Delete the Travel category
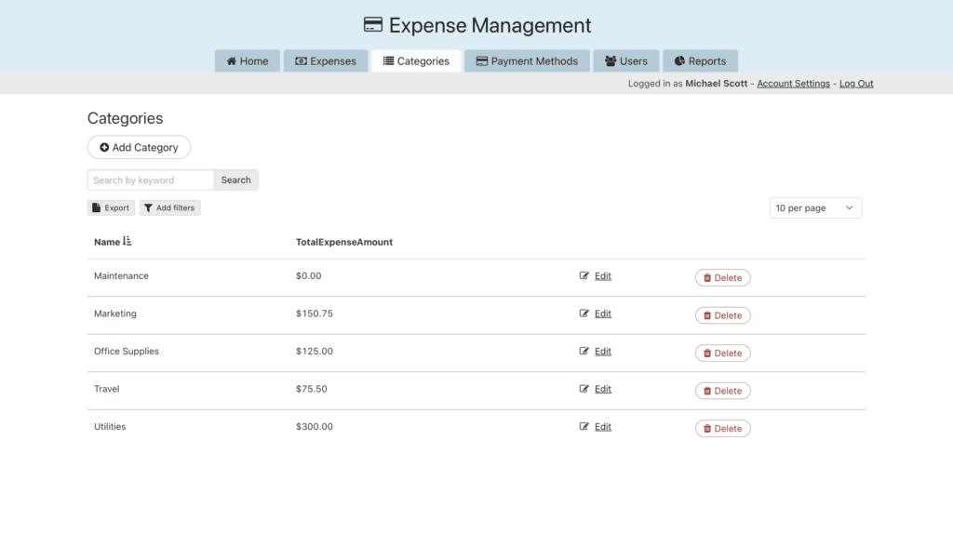953x560 pixels. [x=722, y=391]
